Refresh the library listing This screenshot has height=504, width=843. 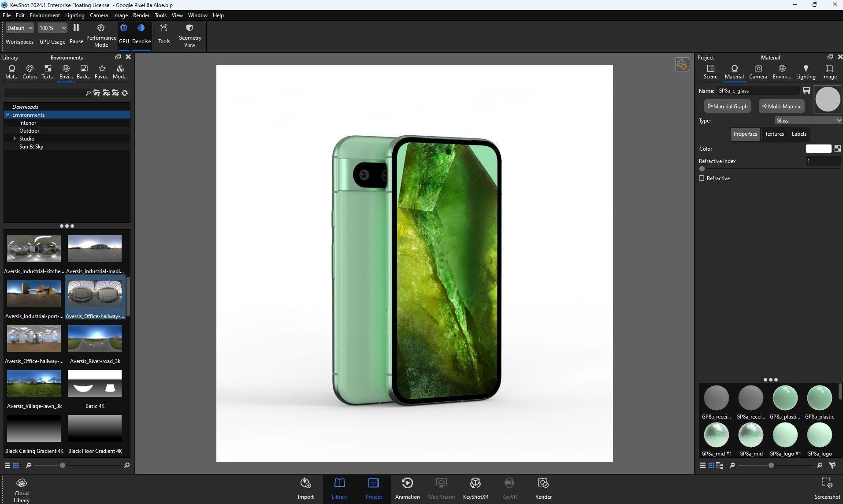pyautogui.click(x=125, y=93)
